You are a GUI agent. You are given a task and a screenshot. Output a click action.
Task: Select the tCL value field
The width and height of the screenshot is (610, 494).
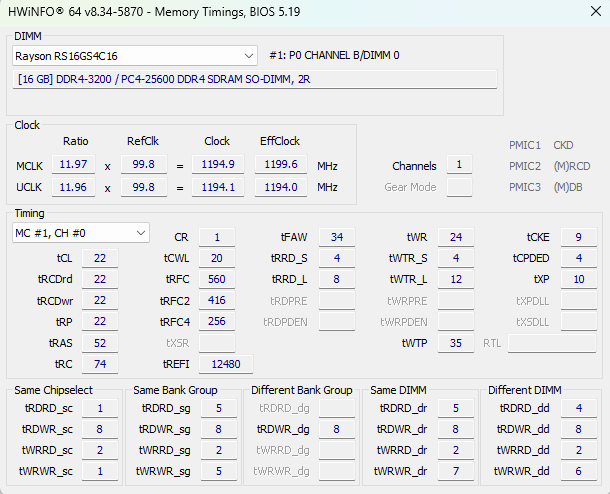[x=100, y=258]
